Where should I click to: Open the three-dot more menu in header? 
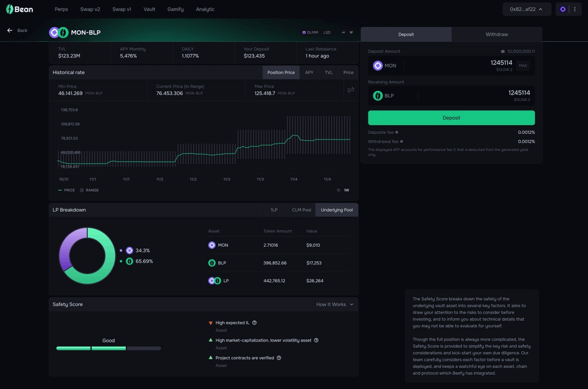coord(575,9)
